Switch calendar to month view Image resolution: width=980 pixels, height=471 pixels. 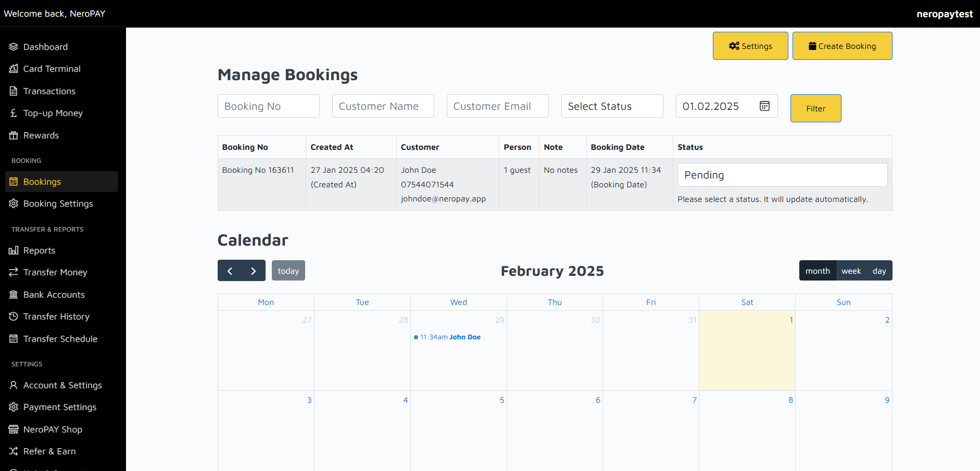818,271
